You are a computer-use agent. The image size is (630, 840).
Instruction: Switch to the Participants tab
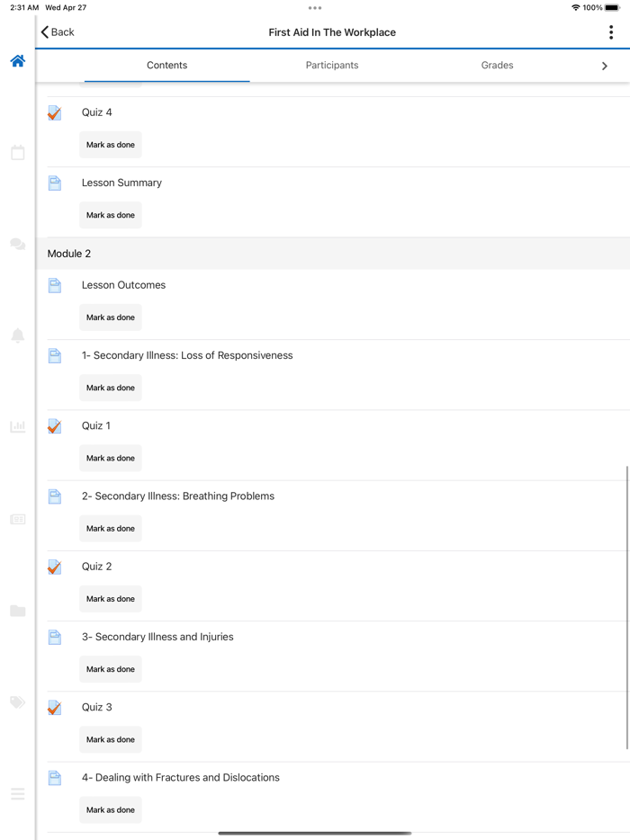332,66
